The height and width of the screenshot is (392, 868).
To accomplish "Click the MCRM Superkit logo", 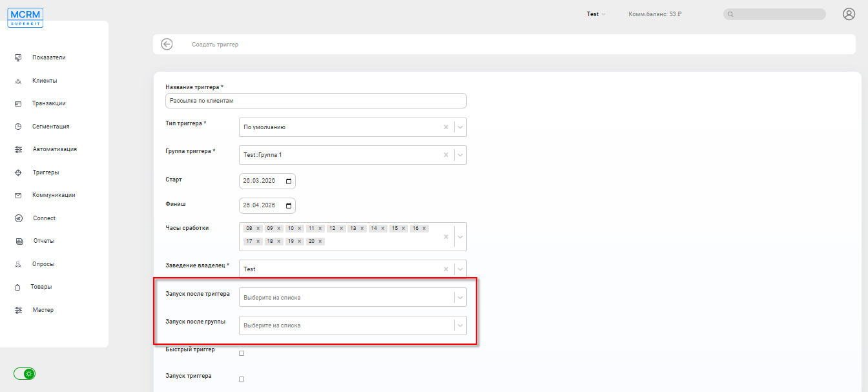I will point(26,17).
